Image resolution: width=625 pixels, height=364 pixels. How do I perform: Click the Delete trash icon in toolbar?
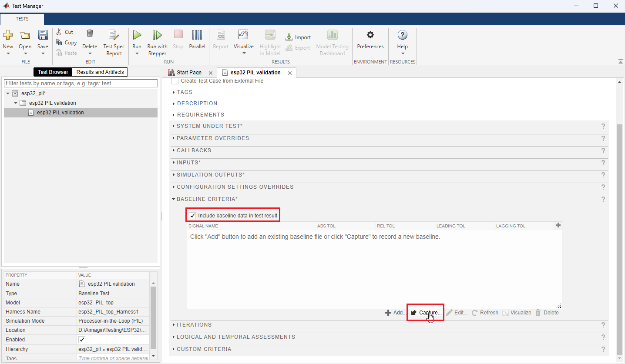point(90,33)
